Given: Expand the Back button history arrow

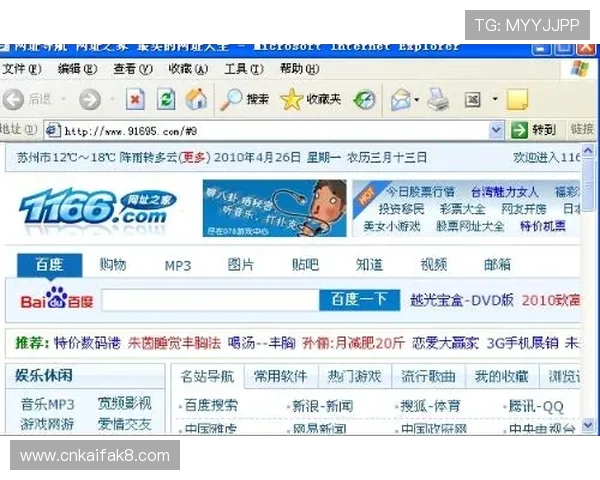Looking at the screenshot, I should [x=64, y=99].
